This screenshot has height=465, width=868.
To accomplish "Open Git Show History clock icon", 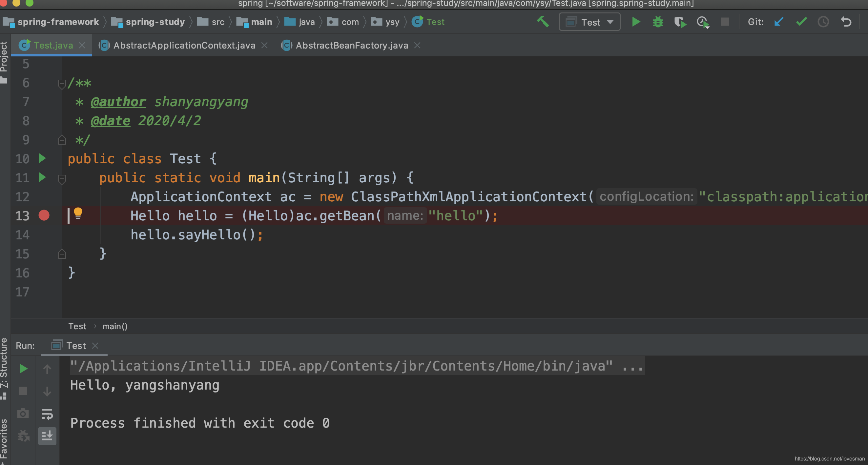I will pos(823,22).
